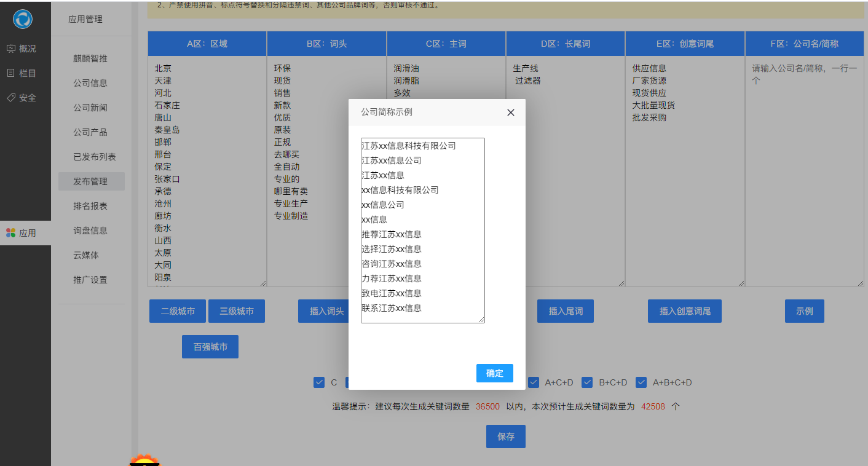Click 秦皇岛 in the region list

(167, 130)
